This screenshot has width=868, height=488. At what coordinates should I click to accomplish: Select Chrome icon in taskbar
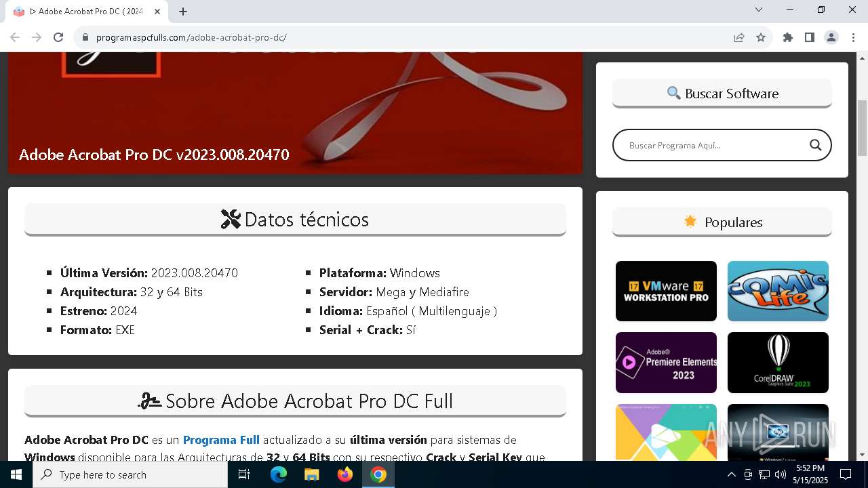pyautogui.click(x=378, y=474)
